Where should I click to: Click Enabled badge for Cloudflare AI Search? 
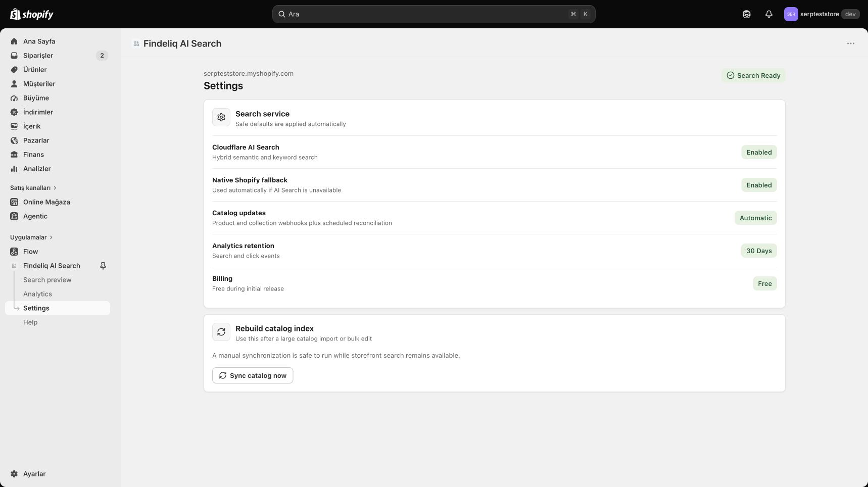pyautogui.click(x=759, y=152)
